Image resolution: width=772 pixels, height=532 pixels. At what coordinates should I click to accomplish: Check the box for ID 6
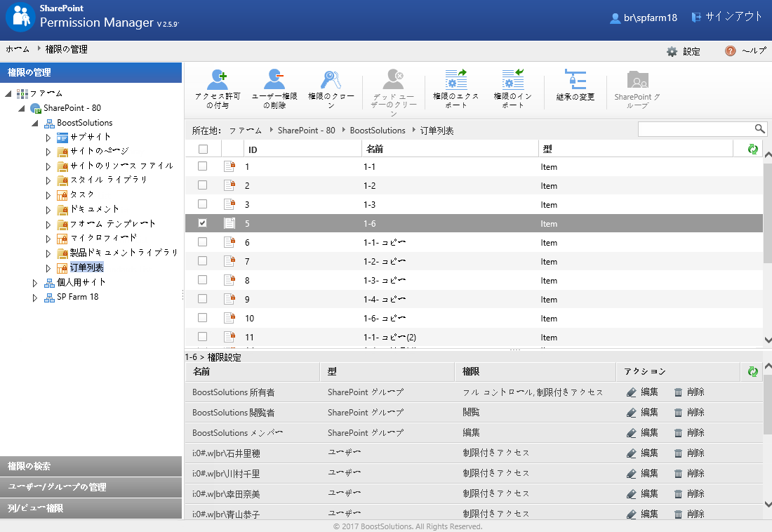[x=202, y=242]
